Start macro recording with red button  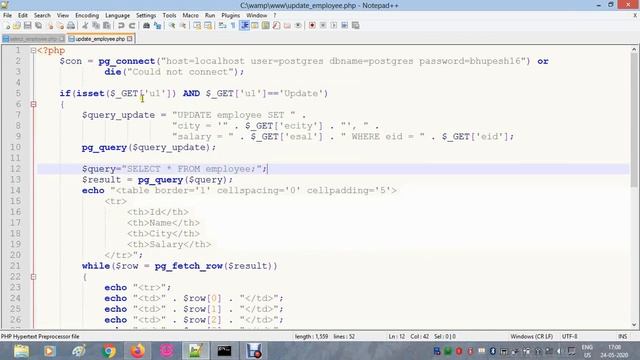pyautogui.click(x=312, y=26)
